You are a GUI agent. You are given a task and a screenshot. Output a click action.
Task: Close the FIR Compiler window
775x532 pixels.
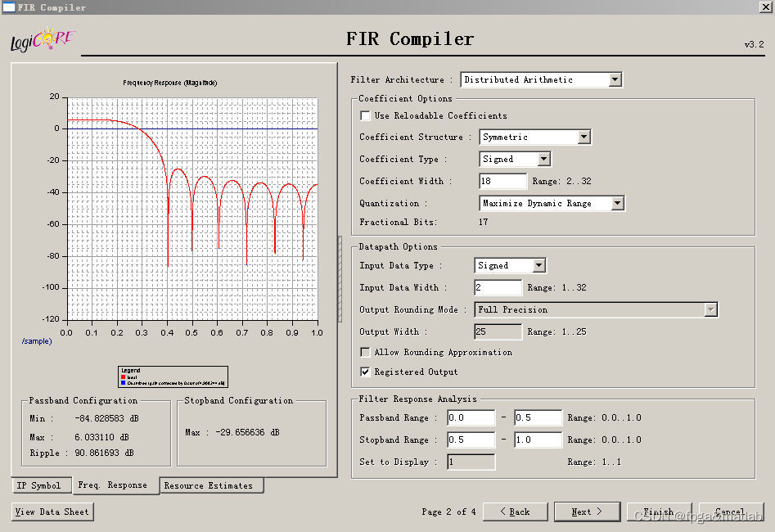[x=765, y=7]
